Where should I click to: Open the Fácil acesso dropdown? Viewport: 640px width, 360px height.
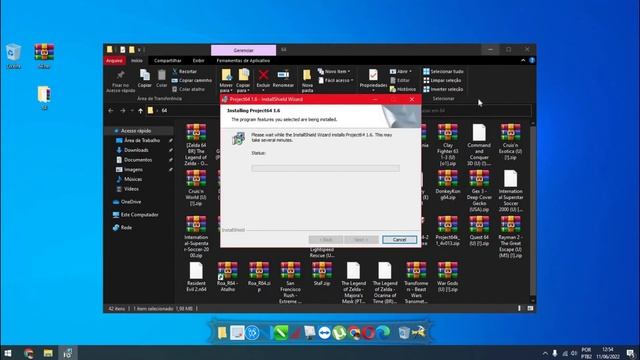click(x=336, y=80)
